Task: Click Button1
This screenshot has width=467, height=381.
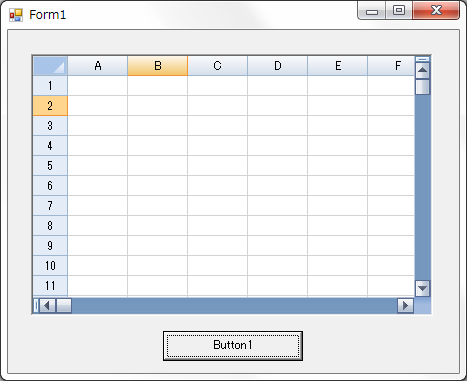Action: (233, 346)
